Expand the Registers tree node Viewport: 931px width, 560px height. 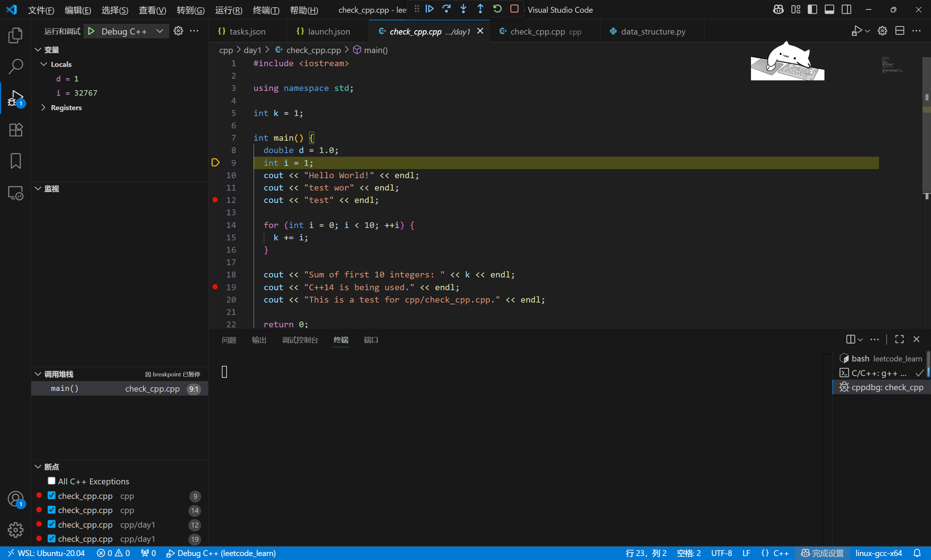click(x=44, y=108)
